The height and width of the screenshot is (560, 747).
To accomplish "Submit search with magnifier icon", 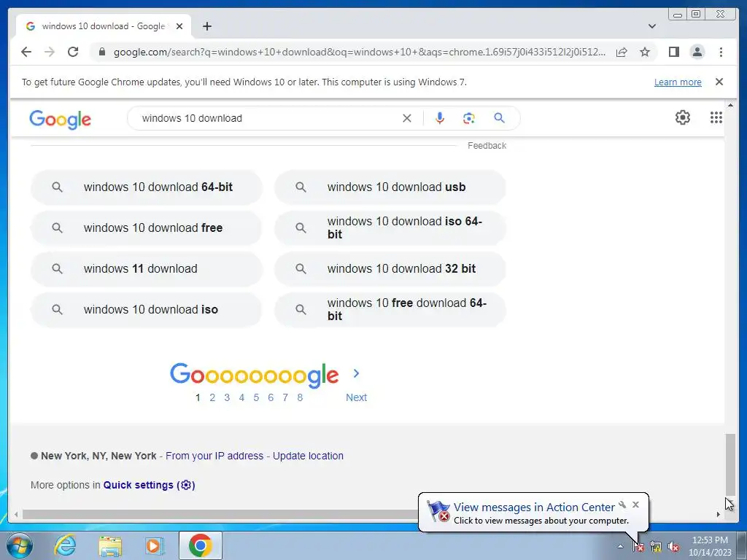I will [x=499, y=118].
